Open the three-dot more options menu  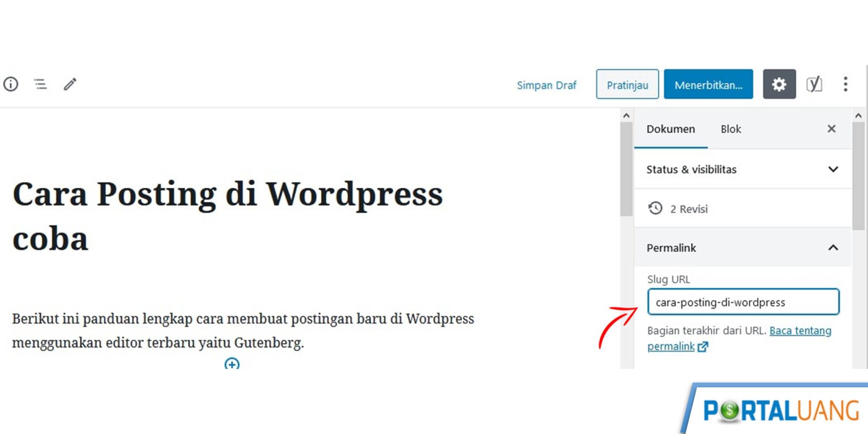(846, 84)
